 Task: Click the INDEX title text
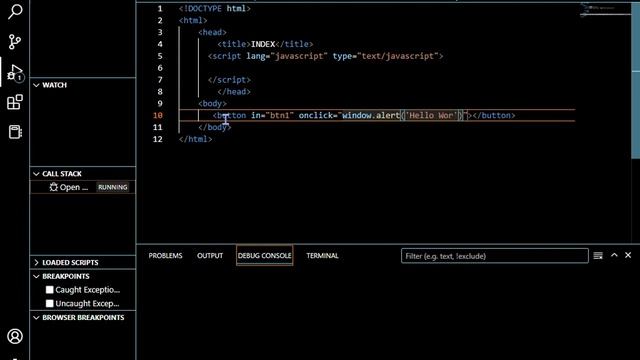[263, 44]
